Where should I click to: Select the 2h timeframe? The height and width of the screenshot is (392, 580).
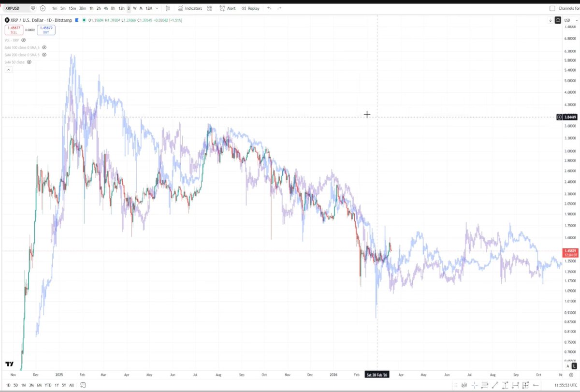[99, 8]
